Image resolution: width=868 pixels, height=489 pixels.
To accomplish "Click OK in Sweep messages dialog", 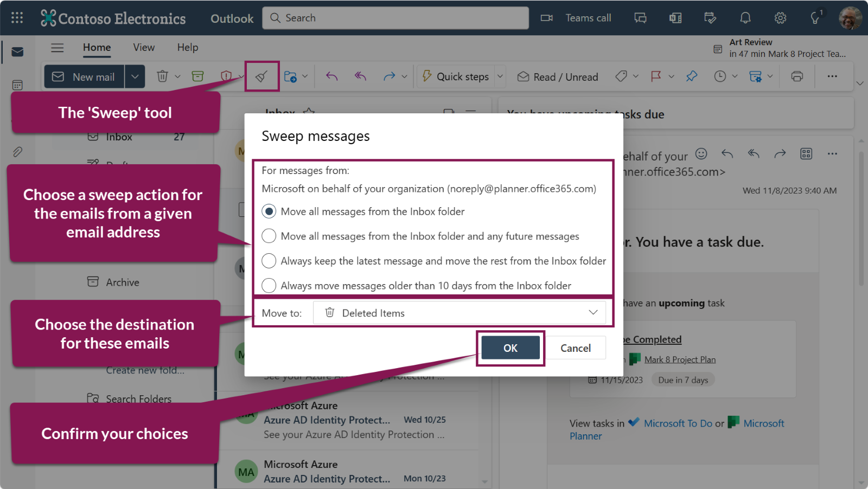I will 510,348.
